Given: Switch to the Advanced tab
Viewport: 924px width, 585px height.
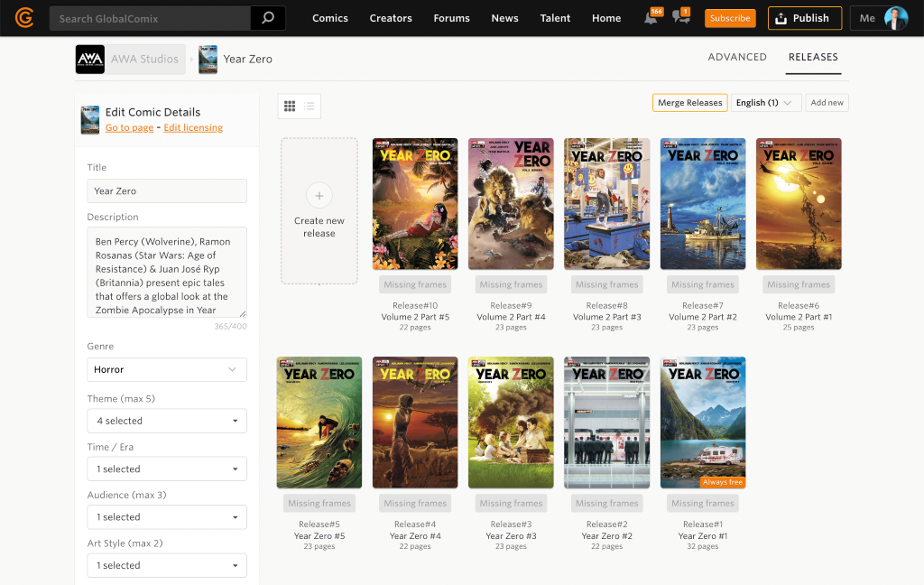Looking at the screenshot, I should click(737, 57).
